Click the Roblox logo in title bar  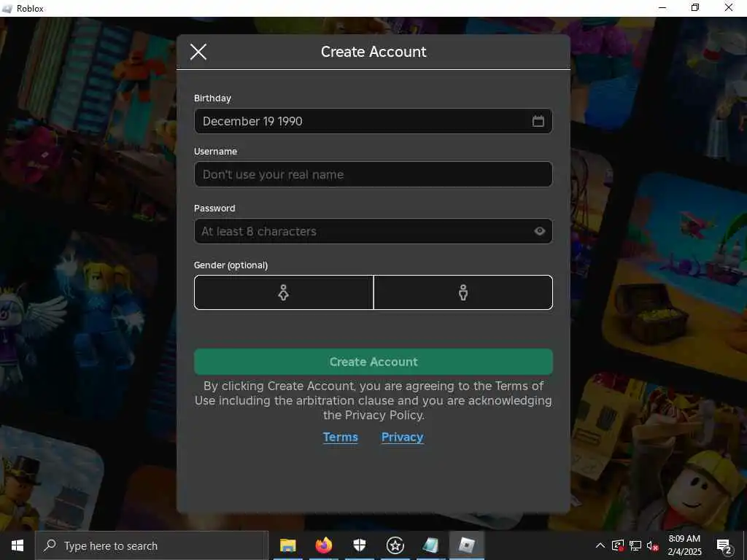coord(7,9)
